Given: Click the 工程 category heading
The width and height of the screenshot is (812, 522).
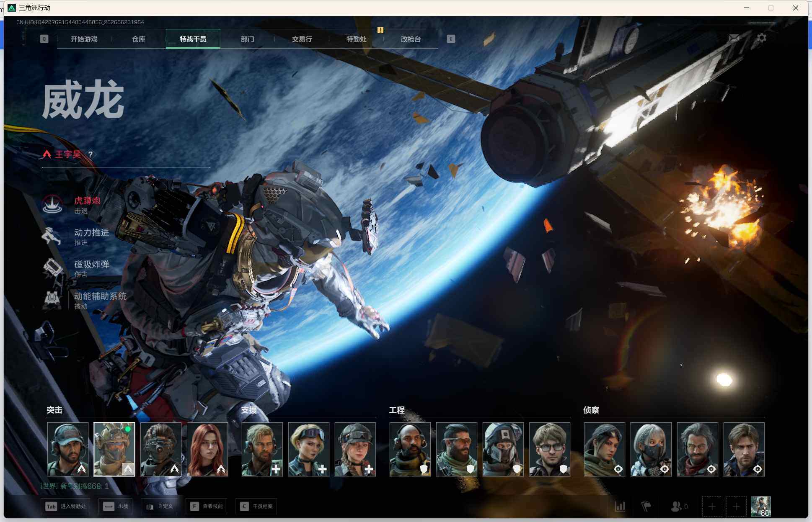Looking at the screenshot, I should [x=397, y=410].
